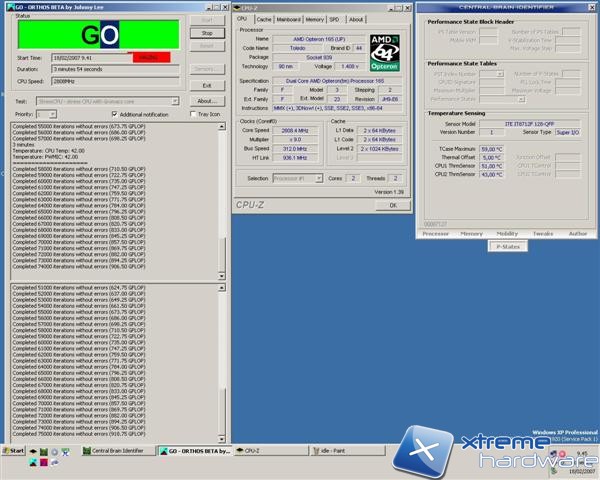The height and width of the screenshot is (480, 600).
Task: Open the Priority dropdown
Action: point(54,114)
